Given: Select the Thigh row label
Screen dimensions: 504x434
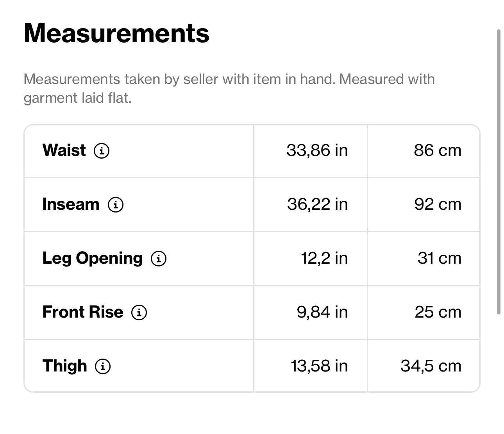Looking at the screenshot, I should (64, 366).
